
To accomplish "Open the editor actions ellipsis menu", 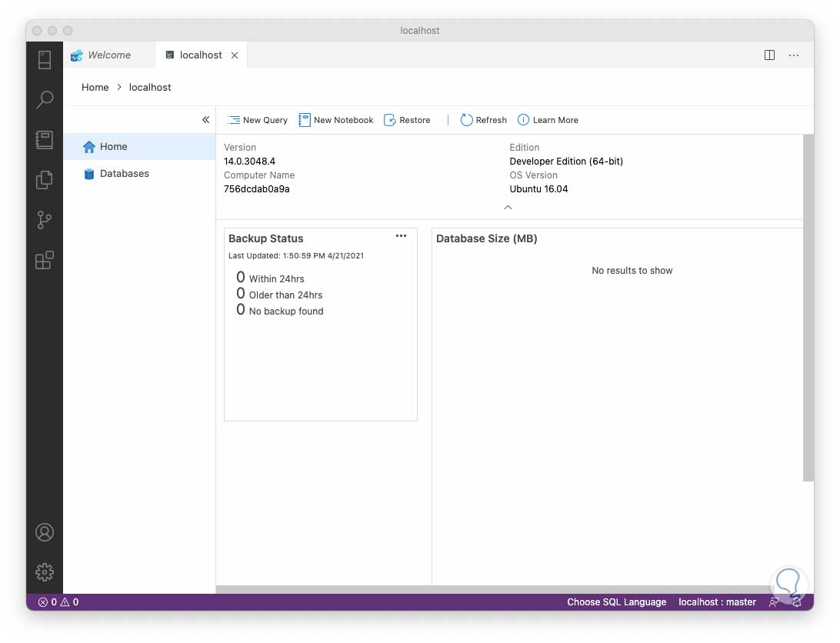I will (x=794, y=55).
